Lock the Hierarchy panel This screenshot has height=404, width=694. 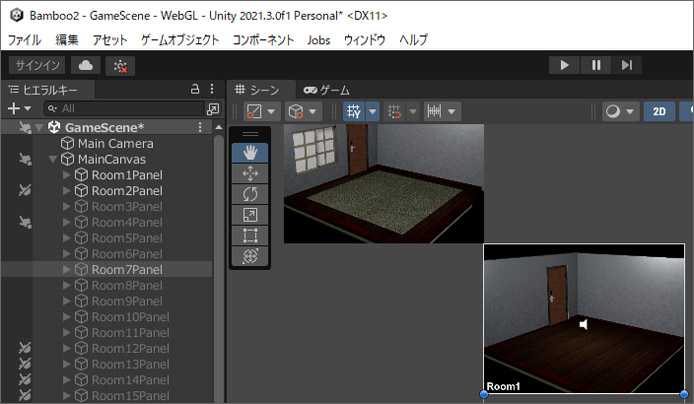[195, 89]
